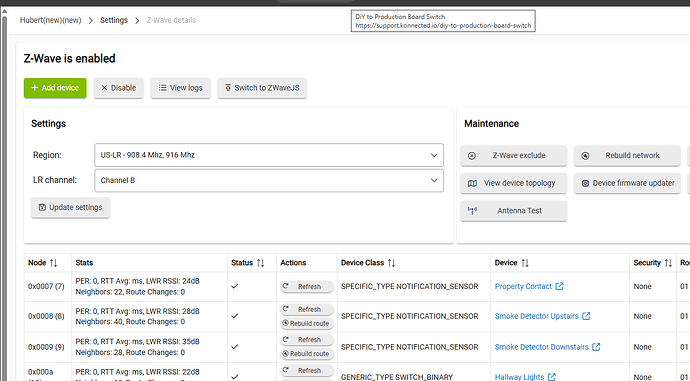
Task: Refresh node 0x0009 (9)
Action: pyautogui.click(x=307, y=340)
